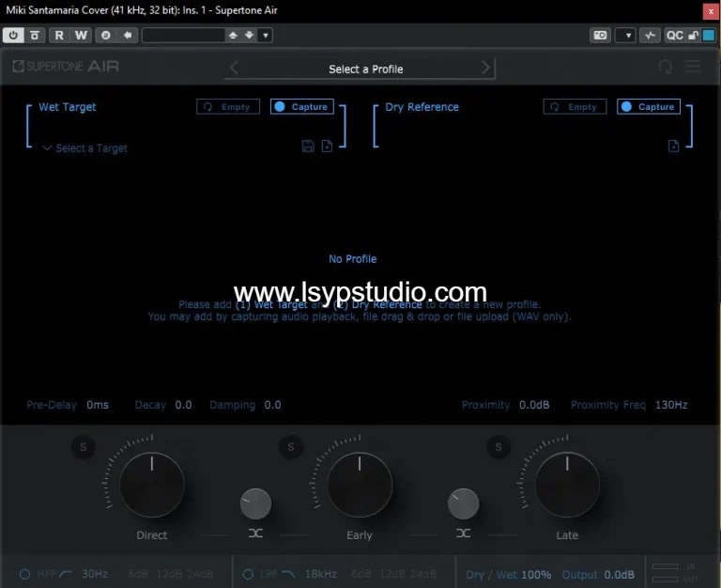Load previous preset with the up arrow
721x588 pixels.
[x=233, y=35]
